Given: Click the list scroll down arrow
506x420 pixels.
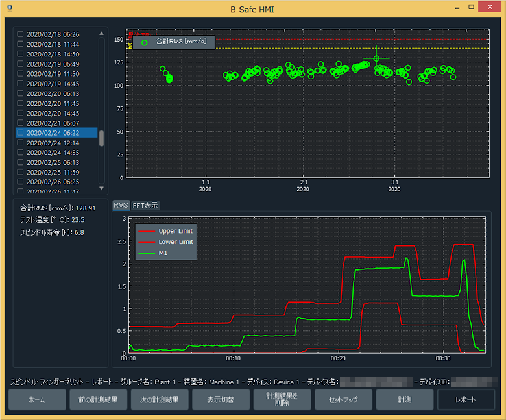Looking at the screenshot, I should click(x=102, y=188).
